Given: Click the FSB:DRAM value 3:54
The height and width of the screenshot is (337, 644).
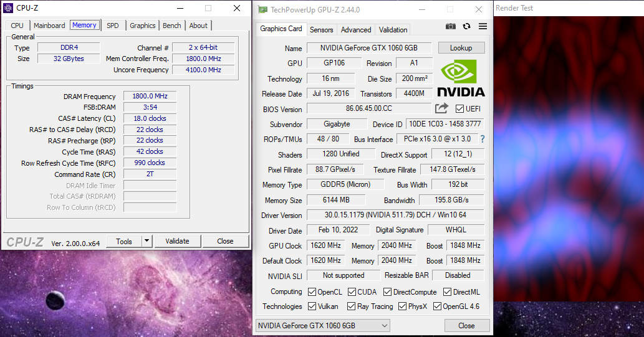Looking at the screenshot, I should click(x=150, y=107).
